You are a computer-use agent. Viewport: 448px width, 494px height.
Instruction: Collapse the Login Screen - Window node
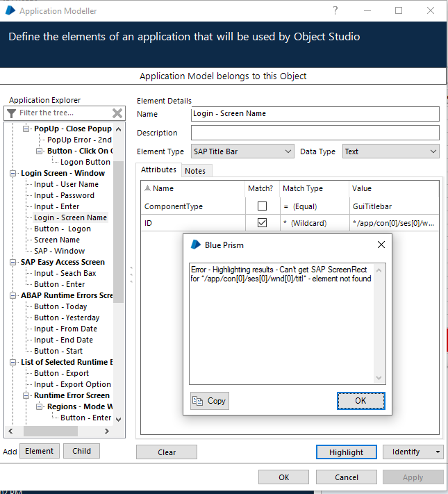13,173
